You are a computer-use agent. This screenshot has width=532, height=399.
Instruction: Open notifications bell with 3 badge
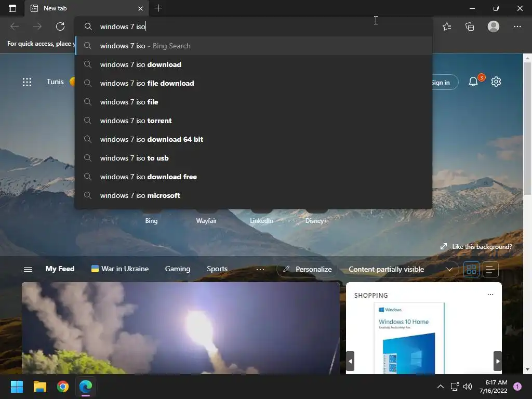pyautogui.click(x=474, y=82)
